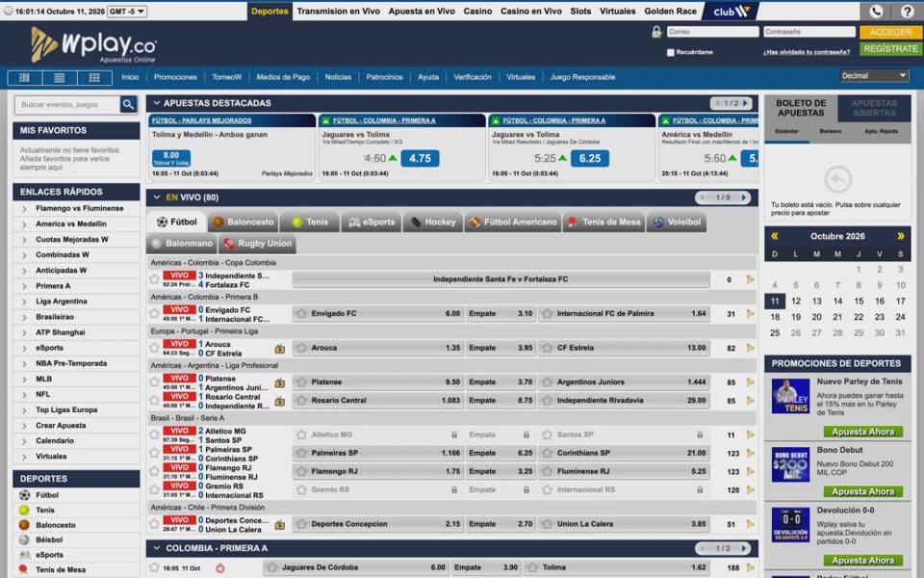Go to previous month in calendar
This screenshot has width=924, height=578.
tap(775, 236)
